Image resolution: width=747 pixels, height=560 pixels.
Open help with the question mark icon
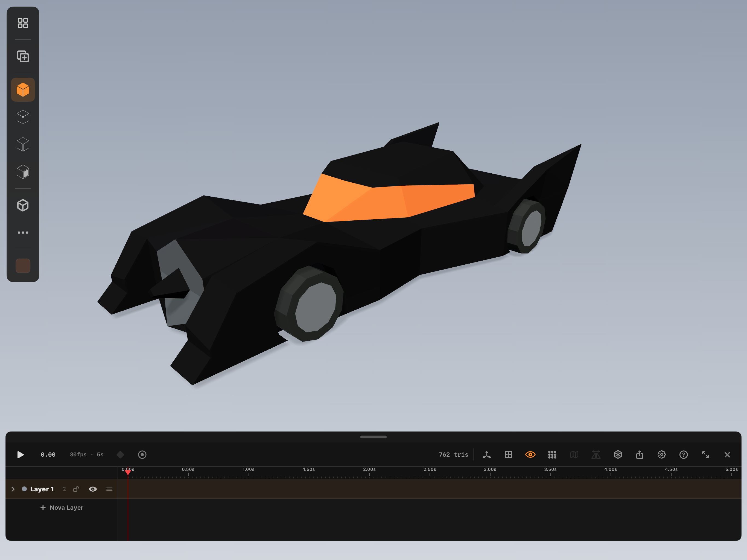(684, 455)
